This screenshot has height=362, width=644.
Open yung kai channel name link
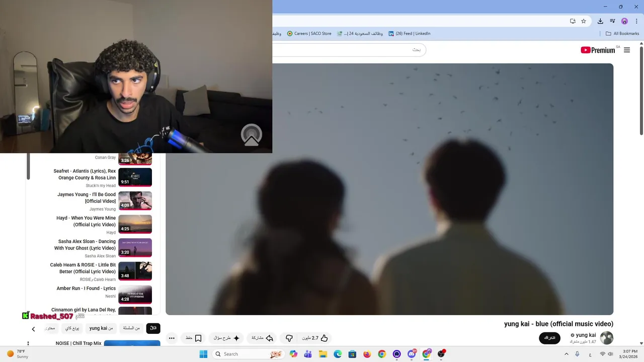[586, 335]
